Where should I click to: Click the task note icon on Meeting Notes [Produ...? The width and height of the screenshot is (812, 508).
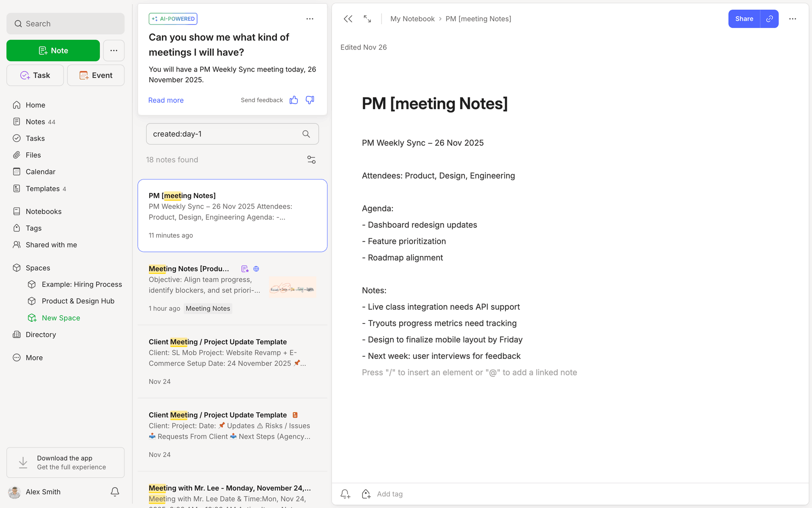pyautogui.click(x=245, y=269)
